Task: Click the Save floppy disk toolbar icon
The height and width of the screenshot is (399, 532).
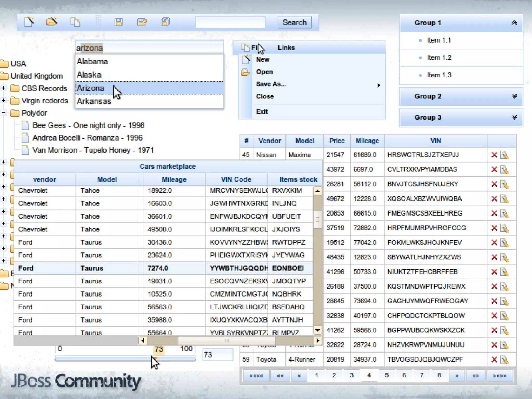Action: [x=119, y=22]
